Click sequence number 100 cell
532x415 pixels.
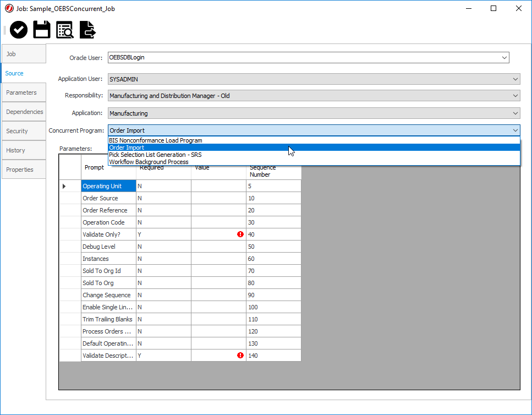273,307
